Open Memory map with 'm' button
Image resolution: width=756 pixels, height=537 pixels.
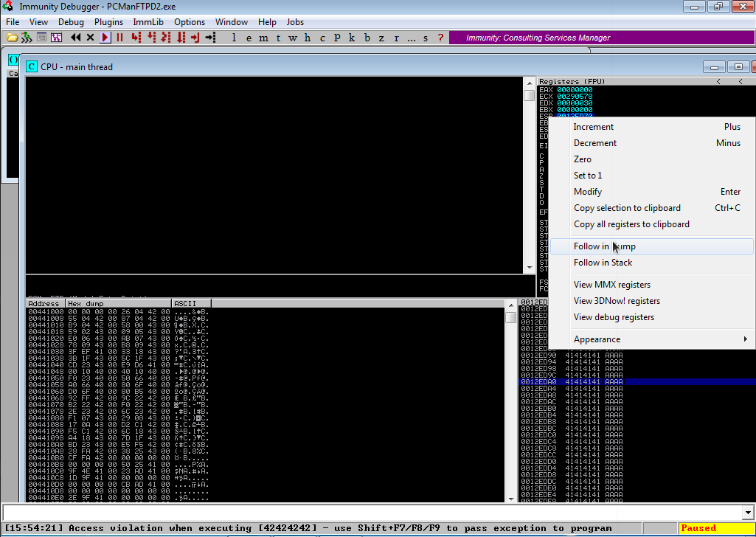(x=263, y=38)
